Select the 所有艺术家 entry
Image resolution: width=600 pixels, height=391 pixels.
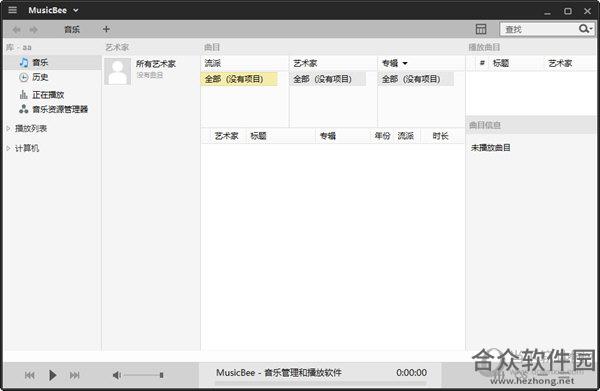151,71
